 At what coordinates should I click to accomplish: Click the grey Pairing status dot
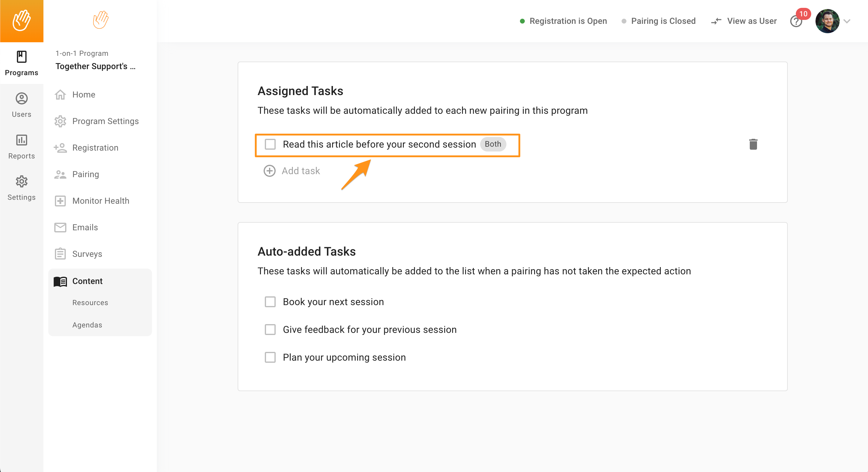624,21
